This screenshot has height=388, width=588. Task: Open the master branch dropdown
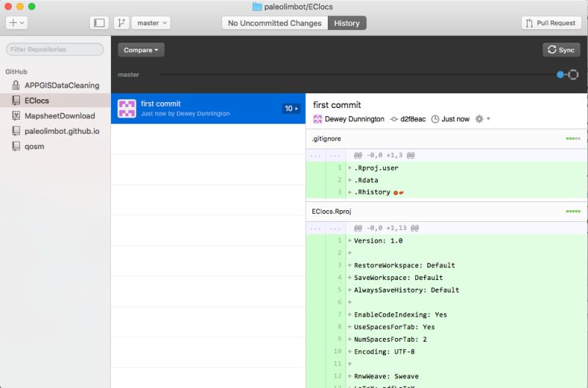[151, 23]
